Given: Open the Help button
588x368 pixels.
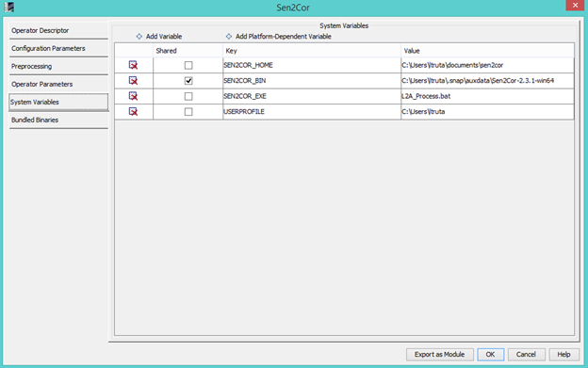Looking at the screenshot, I should click(563, 354).
